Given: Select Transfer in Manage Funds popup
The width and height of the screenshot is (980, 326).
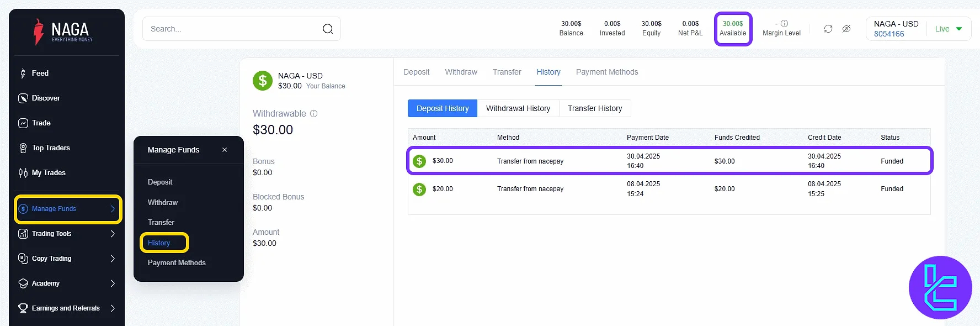Looking at the screenshot, I should click(161, 223).
